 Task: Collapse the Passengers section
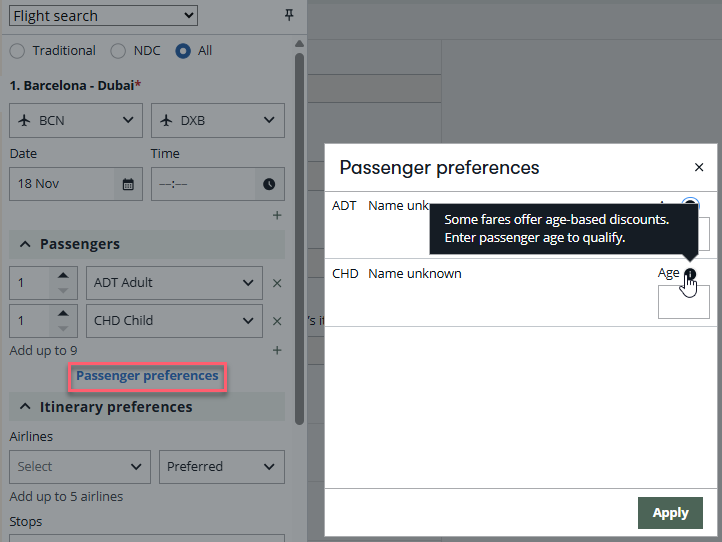point(21,244)
